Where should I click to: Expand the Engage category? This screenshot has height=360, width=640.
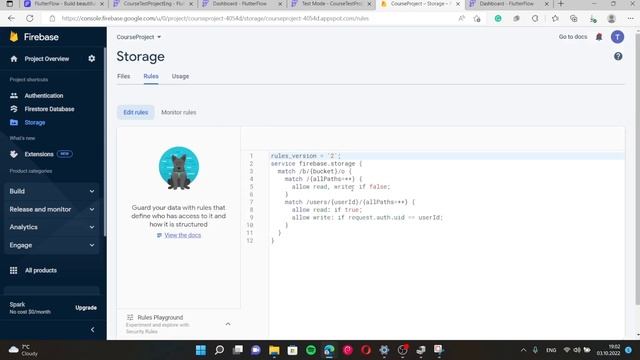52,245
